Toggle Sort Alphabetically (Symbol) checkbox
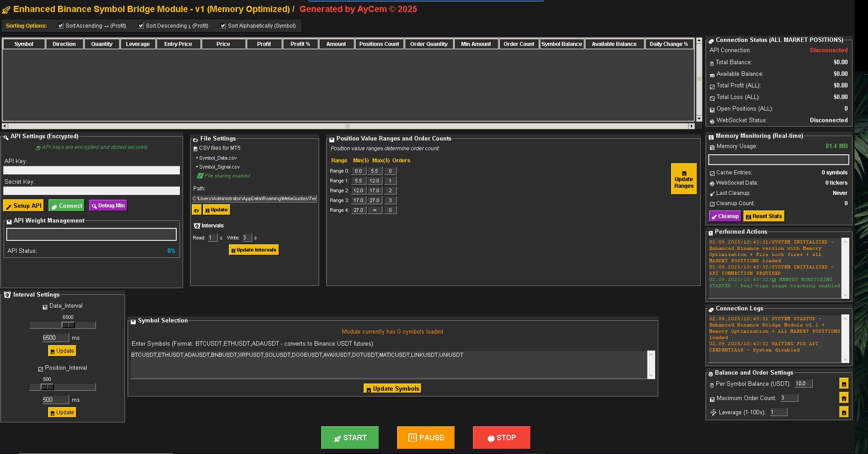 click(x=223, y=26)
